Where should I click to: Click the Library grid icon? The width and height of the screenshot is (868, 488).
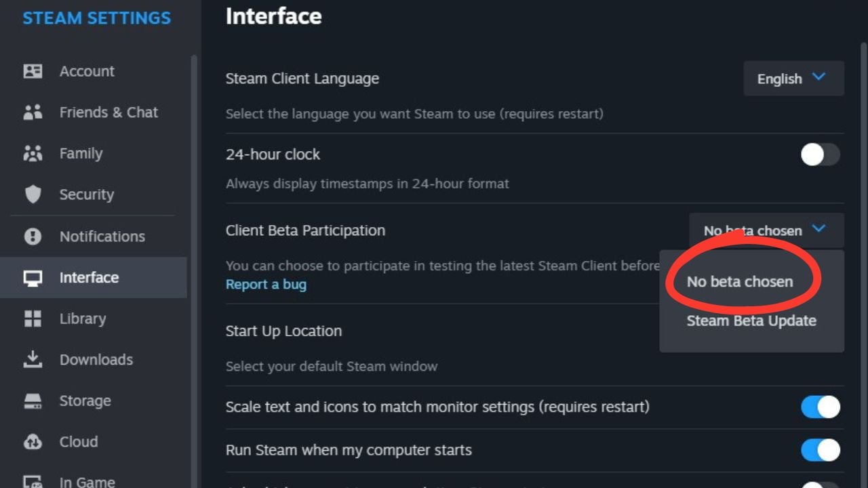click(x=33, y=319)
